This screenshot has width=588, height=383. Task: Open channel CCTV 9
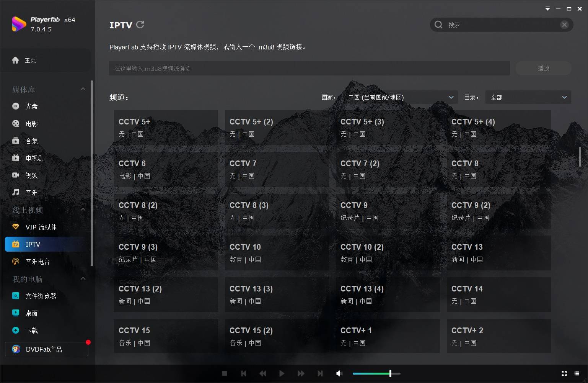coord(388,211)
